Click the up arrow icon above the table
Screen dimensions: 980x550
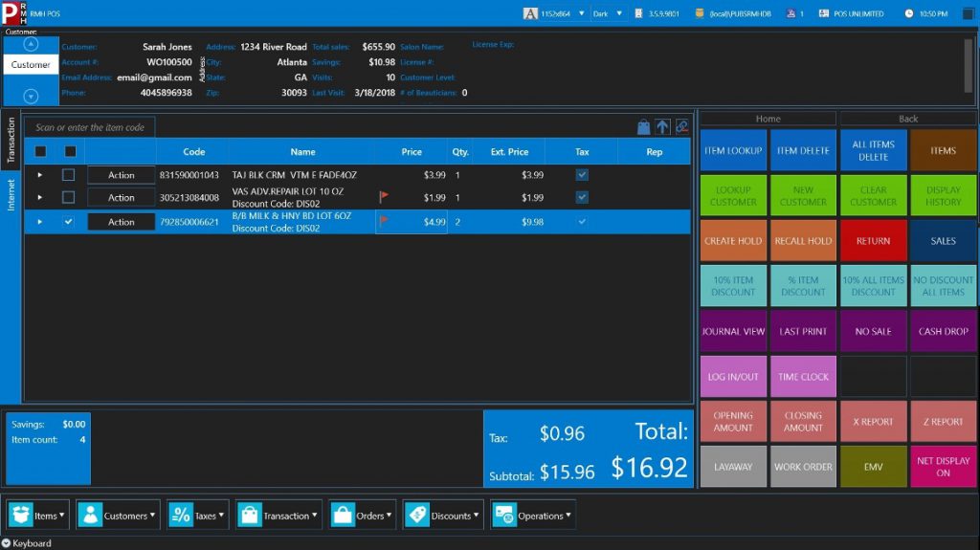click(x=662, y=127)
